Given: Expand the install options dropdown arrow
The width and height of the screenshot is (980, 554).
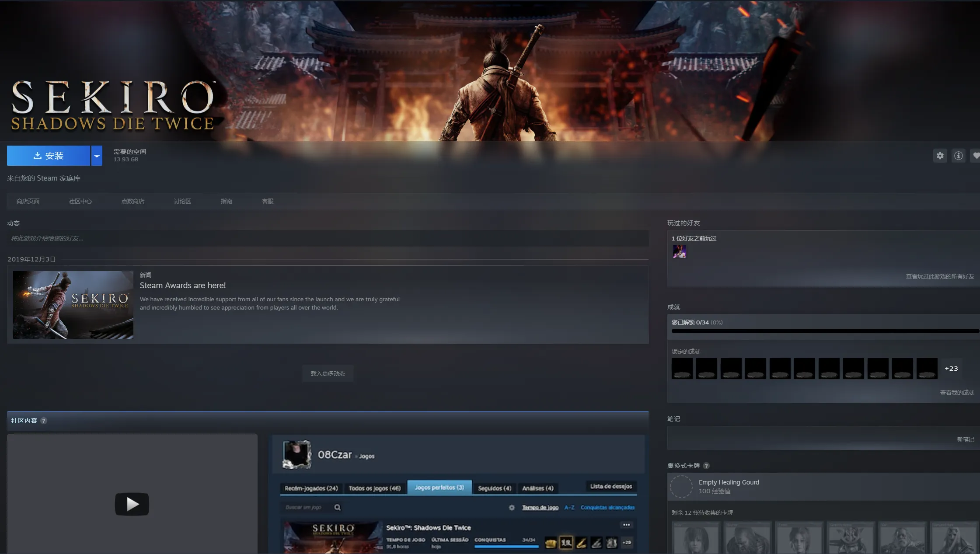Looking at the screenshot, I should pyautogui.click(x=97, y=156).
